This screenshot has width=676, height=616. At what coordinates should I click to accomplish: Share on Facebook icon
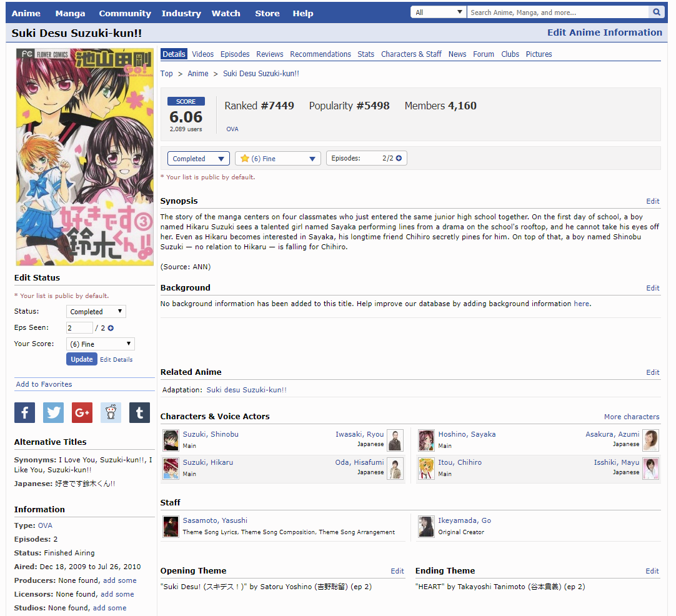pos(24,412)
